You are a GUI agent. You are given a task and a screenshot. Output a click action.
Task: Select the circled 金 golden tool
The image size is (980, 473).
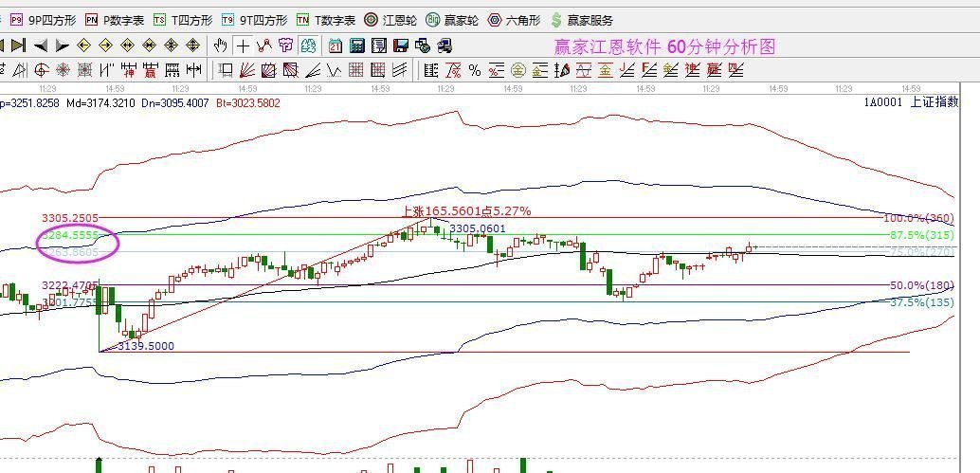click(x=518, y=70)
